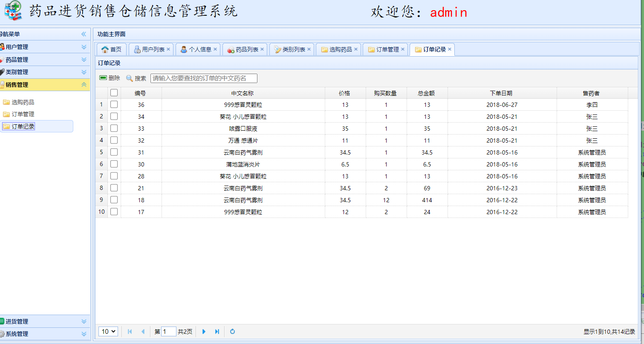Advance to page 2 via the next-page arrow
Screen dimensions: 644x344
click(204, 331)
